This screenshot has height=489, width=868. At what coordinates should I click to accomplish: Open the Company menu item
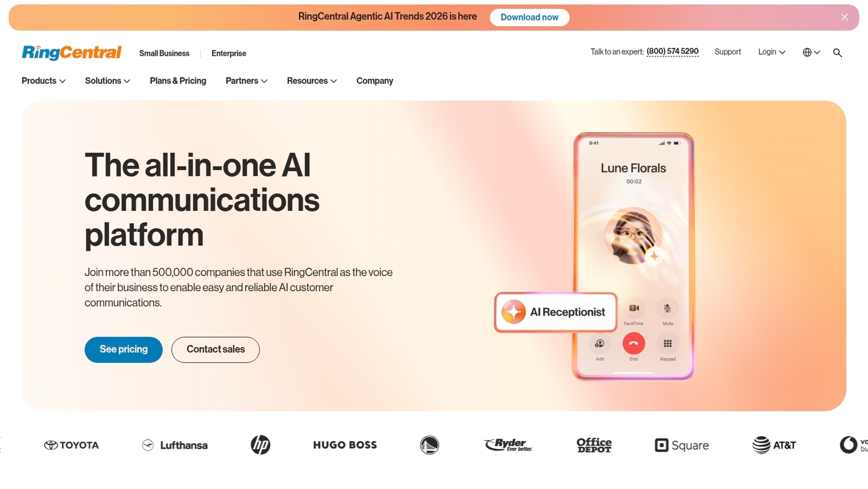click(374, 81)
